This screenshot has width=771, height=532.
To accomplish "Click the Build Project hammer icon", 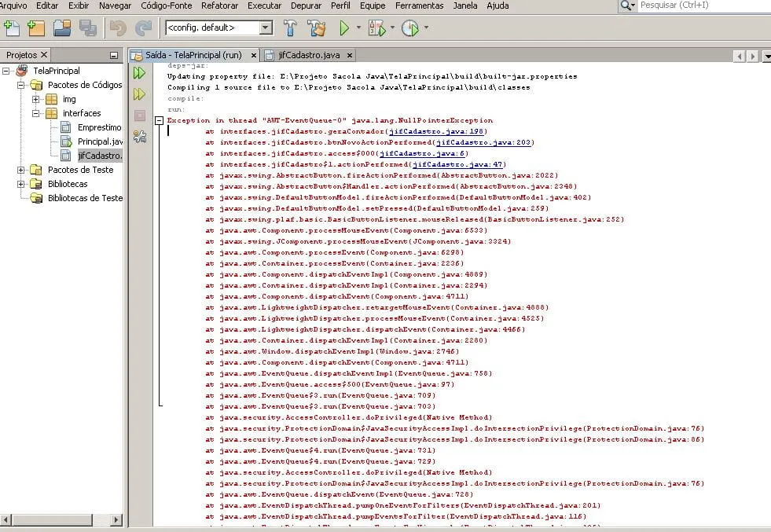I will 290,28.
